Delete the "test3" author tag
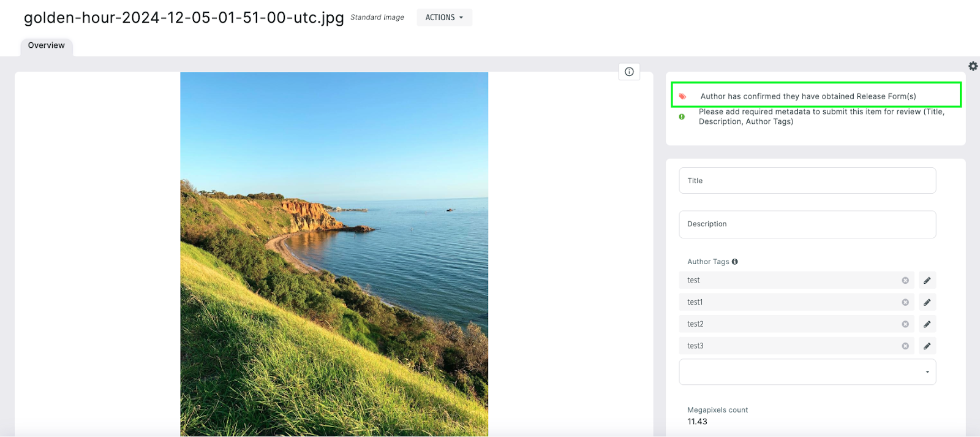 [905, 346]
